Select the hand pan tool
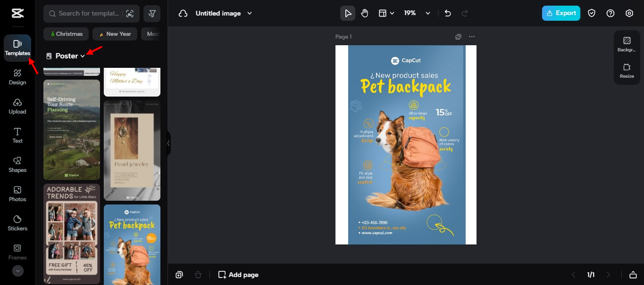This screenshot has width=644, height=285. pyautogui.click(x=365, y=14)
